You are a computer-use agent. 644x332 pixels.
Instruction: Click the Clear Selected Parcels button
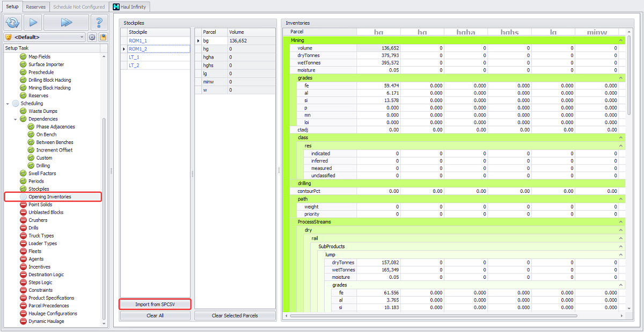(x=235, y=316)
